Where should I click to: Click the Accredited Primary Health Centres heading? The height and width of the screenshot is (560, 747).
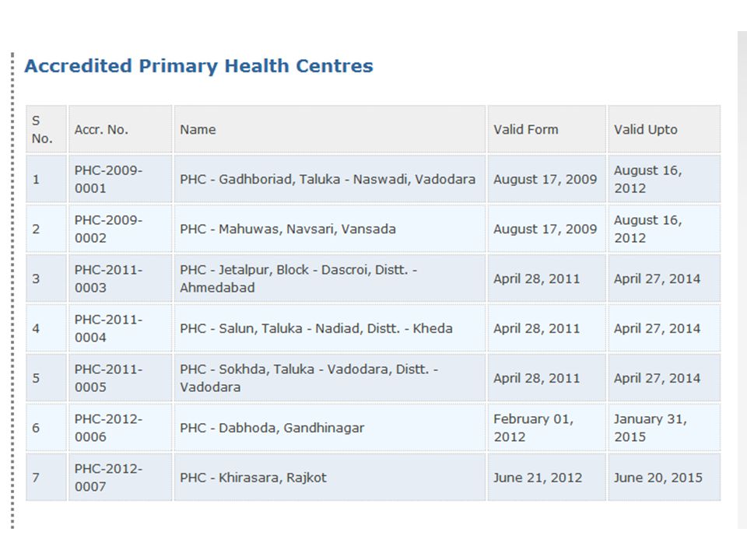pos(198,65)
